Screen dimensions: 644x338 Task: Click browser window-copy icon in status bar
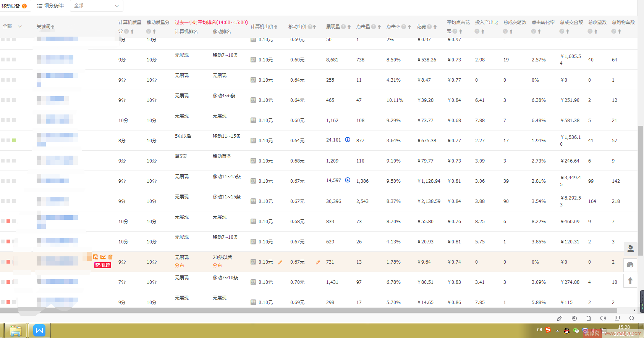[617, 318]
